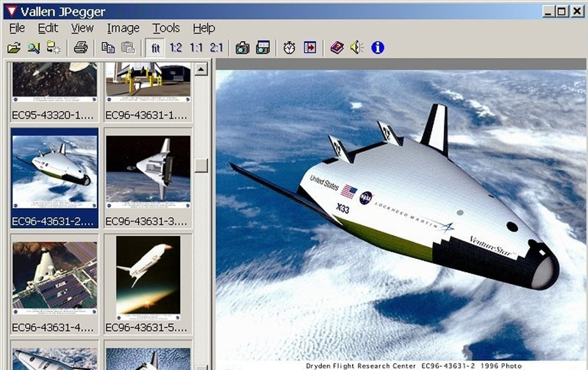Screen dimensions: 588x370
Task: Minimize the Vallen JPegger window
Action: [x=548, y=12]
